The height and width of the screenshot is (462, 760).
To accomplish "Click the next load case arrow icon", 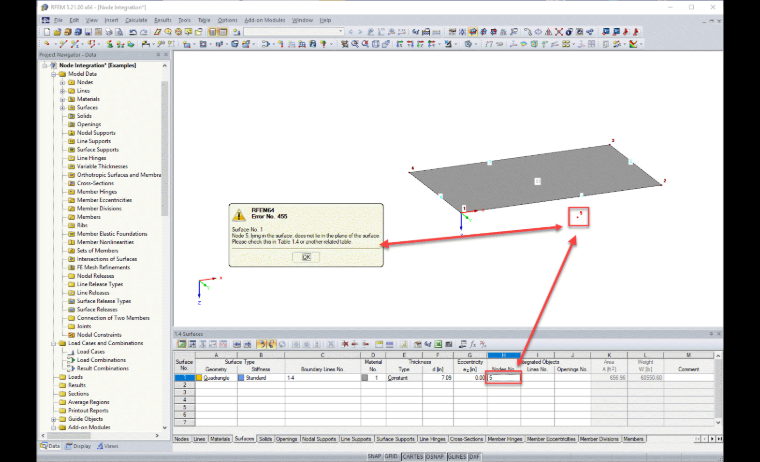I will [x=360, y=32].
